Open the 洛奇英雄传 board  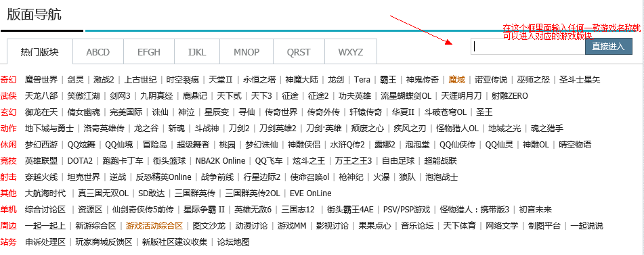tap(104, 129)
